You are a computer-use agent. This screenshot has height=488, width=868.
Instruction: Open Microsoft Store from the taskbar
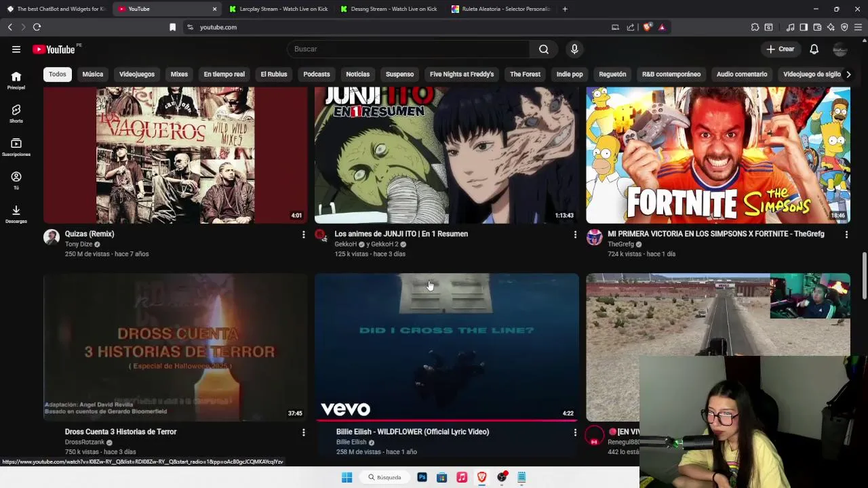pos(441,477)
